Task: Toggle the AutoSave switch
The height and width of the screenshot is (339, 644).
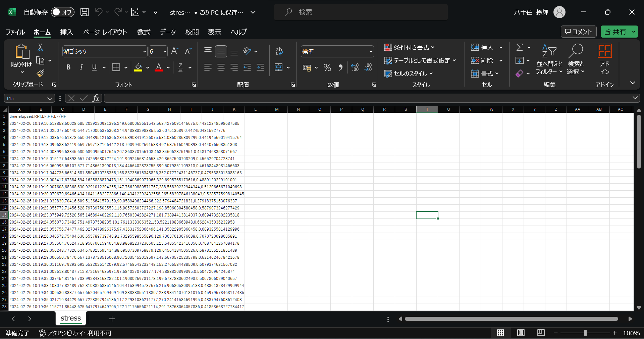Action: point(62,12)
